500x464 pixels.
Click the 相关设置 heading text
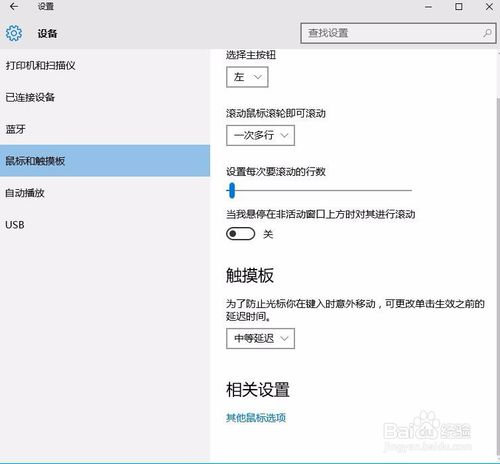(x=258, y=389)
